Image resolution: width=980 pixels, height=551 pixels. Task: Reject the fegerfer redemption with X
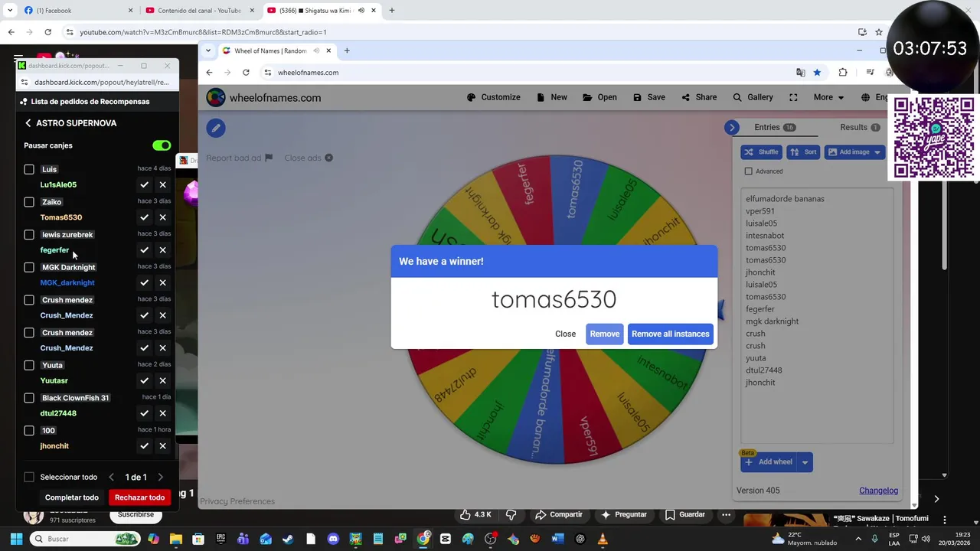(162, 250)
